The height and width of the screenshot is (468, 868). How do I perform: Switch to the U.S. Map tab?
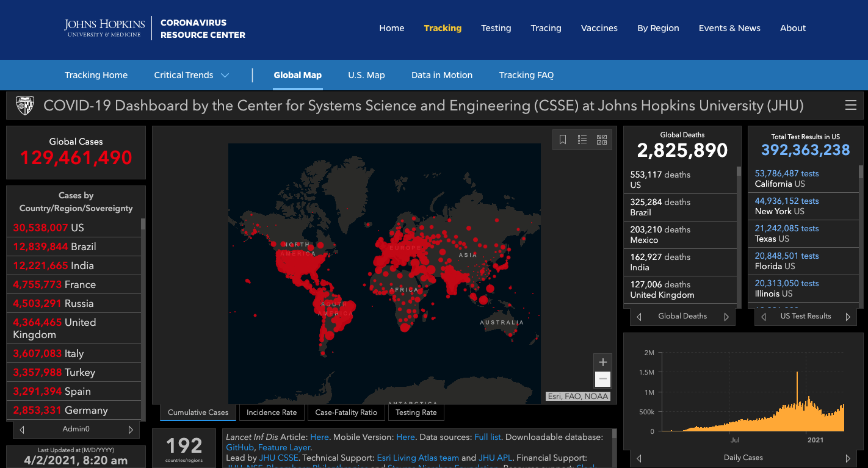click(366, 75)
